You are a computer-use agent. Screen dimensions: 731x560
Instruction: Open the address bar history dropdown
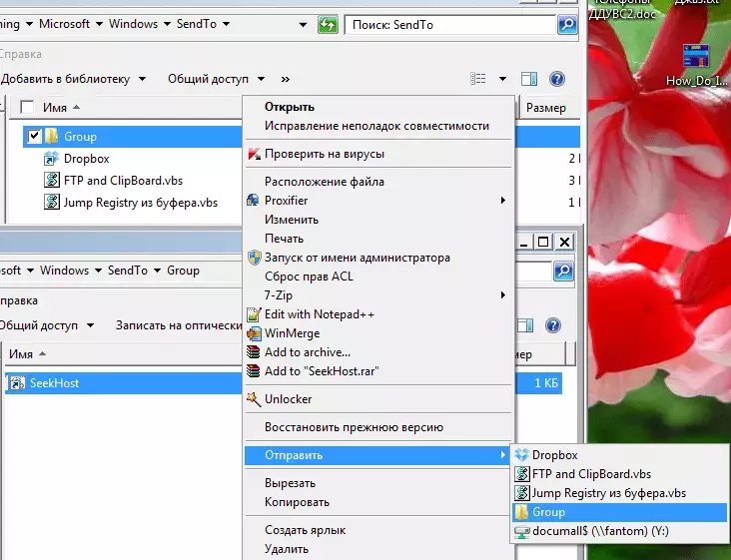pos(303,24)
